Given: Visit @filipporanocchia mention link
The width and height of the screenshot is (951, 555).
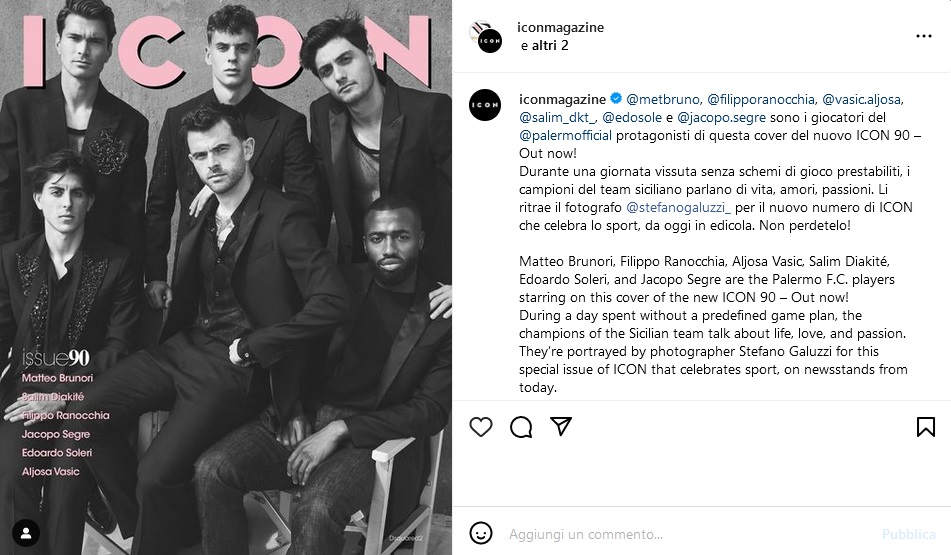Looking at the screenshot, I should click(x=760, y=99).
